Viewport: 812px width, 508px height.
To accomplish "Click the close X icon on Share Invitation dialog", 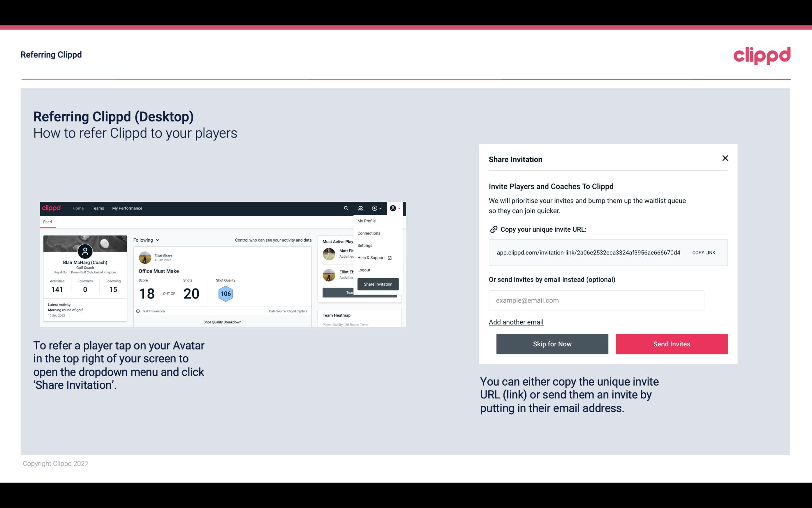I will click(725, 158).
